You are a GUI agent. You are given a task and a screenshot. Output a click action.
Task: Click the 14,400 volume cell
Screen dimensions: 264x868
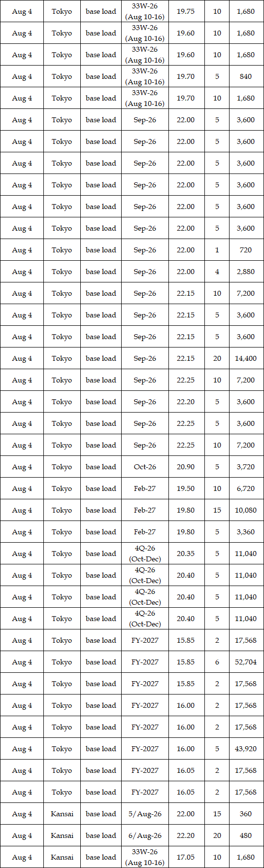(246, 358)
